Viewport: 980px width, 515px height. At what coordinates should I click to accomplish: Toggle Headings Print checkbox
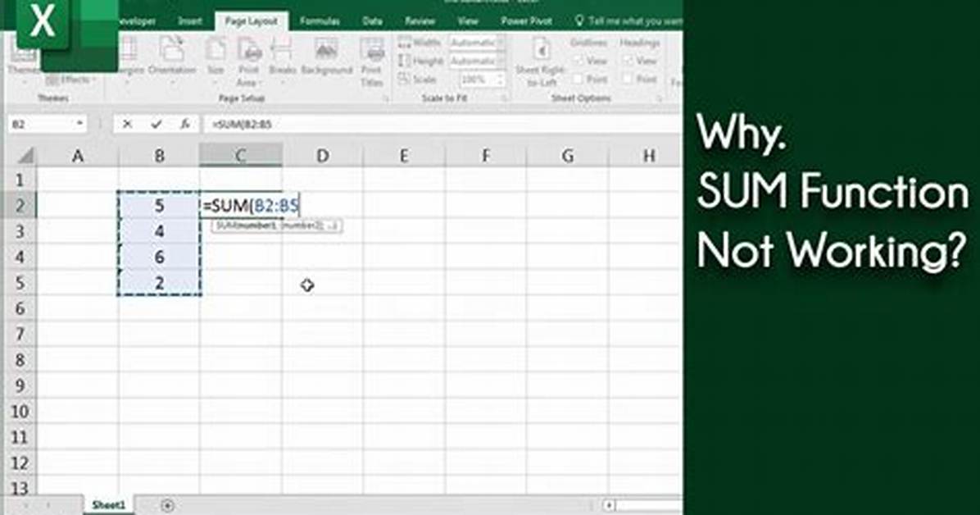628,79
